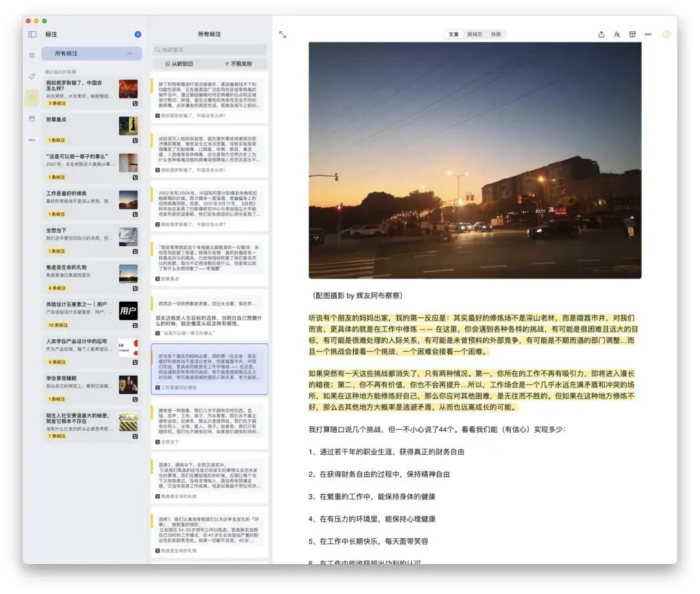Switch to the 原网页 view tab

tap(474, 34)
